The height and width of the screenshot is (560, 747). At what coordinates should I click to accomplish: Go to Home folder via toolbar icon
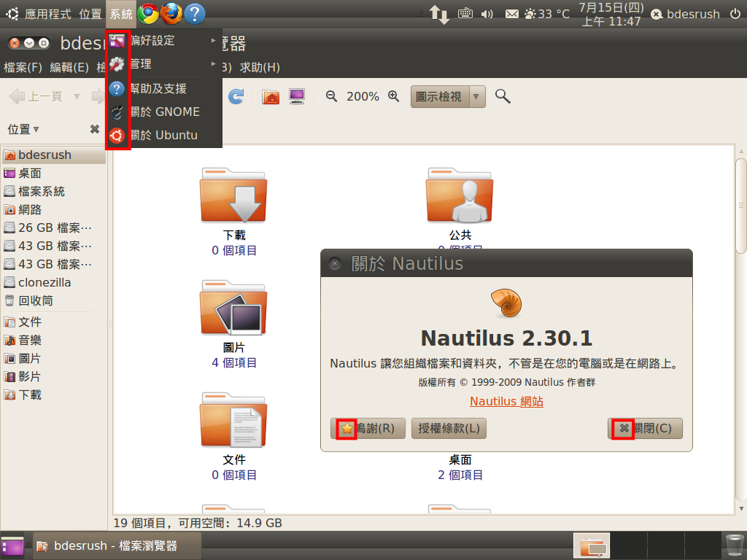pos(271,97)
